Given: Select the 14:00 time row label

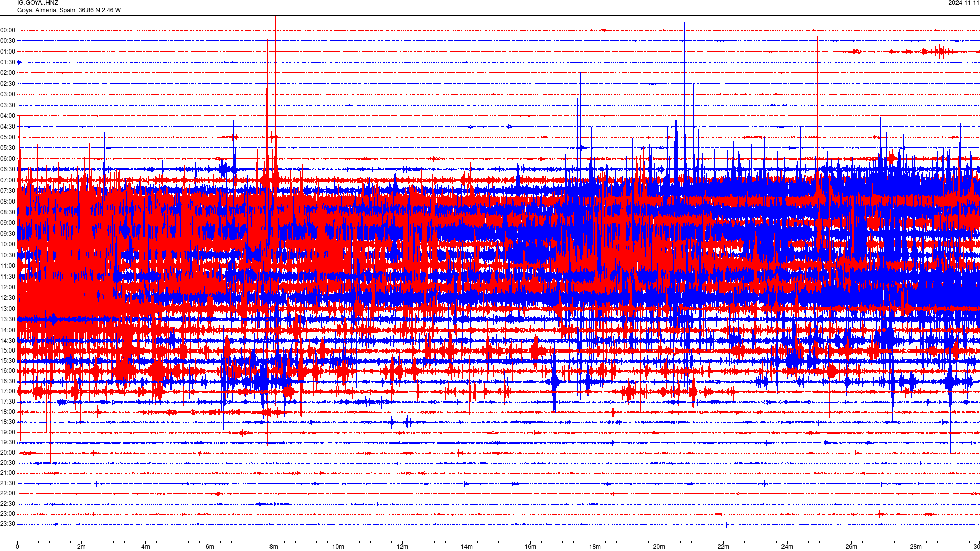Looking at the screenshot, I should pyautogui.click(x=8, y=330).
